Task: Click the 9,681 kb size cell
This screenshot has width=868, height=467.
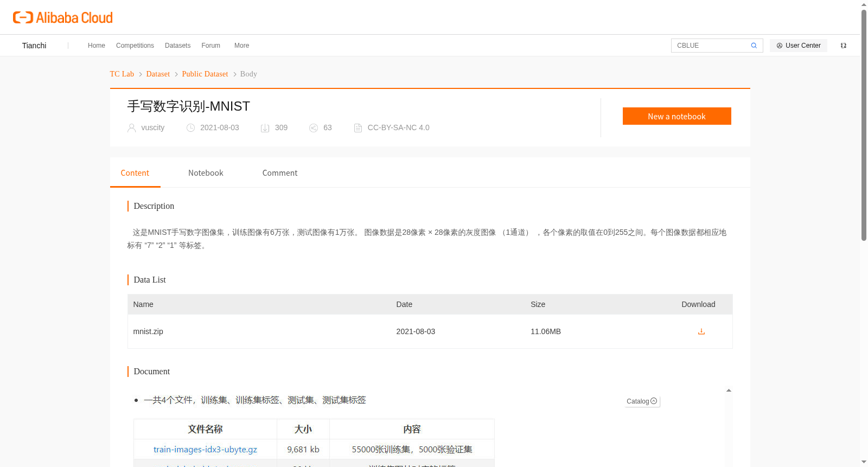Action: [303, 450]
